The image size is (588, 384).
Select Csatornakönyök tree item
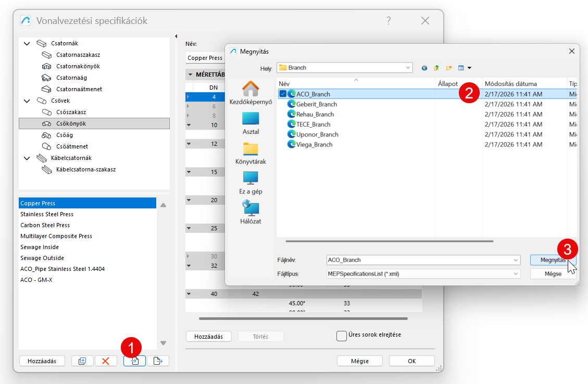pos(78,66)
